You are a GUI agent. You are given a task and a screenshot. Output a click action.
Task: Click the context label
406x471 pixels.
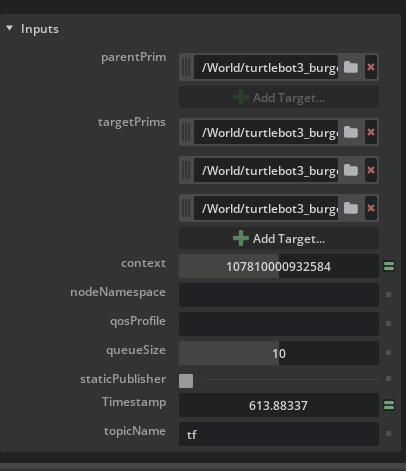[143, 263]
